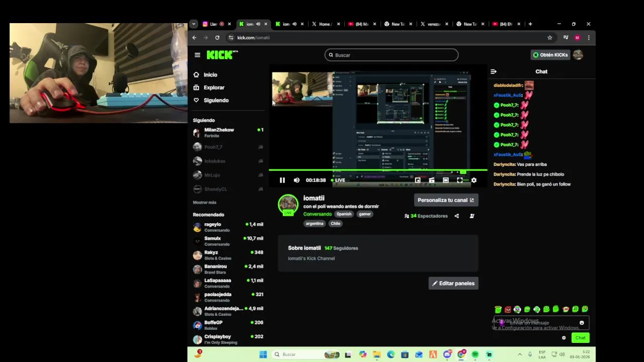
Task: Select the argentina tag
Action: coord(314,223)
